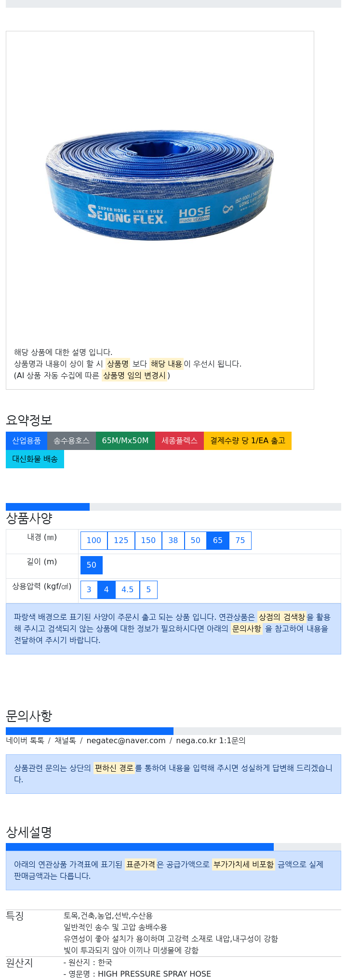This screenshot has width=347, height=980.
Task: Select inner diameter 100 option
Action: coord(94,541)
